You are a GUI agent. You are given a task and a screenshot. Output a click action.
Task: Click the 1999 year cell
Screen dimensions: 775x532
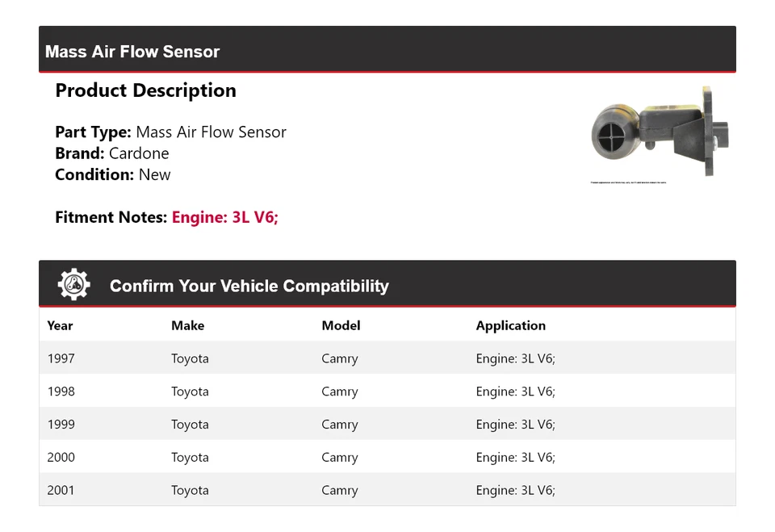(61, 425)
